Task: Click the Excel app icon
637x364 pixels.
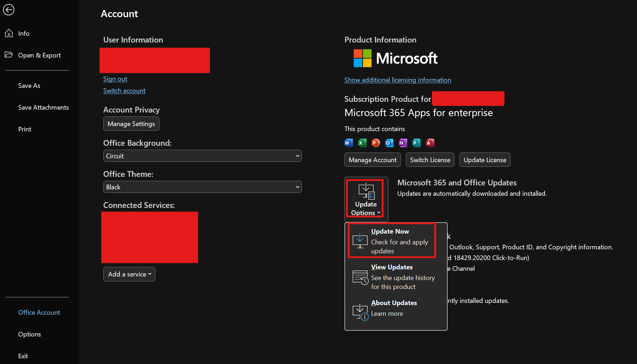Action: pos(362,143)
